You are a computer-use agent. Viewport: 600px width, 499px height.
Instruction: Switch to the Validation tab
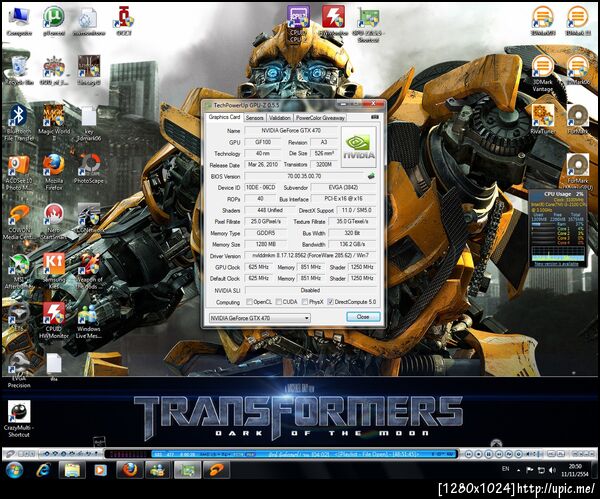pos(280,117)
